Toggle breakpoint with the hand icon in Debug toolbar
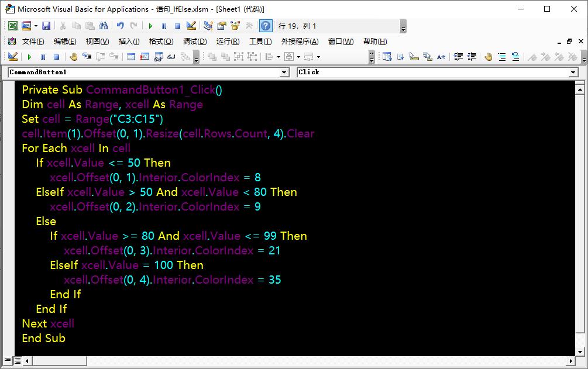Screen dimensions: 588x369 click(x=73, y=57)
